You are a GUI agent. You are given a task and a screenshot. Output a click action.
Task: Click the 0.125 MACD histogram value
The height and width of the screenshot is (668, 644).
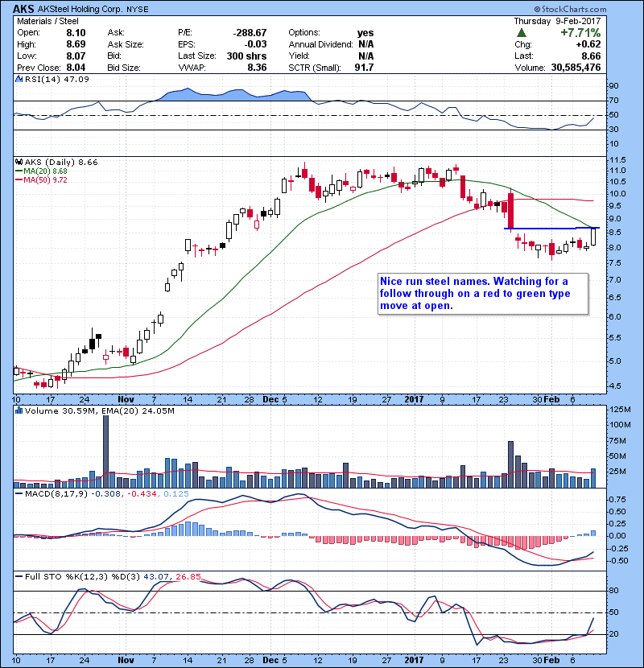(175, 494)
